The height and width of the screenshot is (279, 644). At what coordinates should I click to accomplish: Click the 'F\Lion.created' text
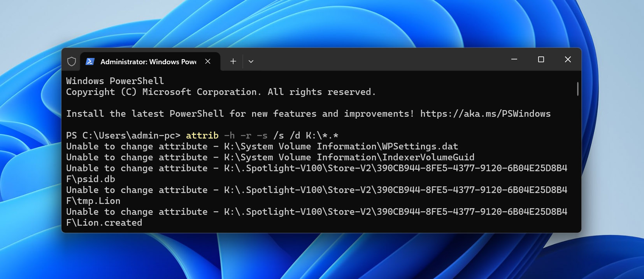click(104, 223)
